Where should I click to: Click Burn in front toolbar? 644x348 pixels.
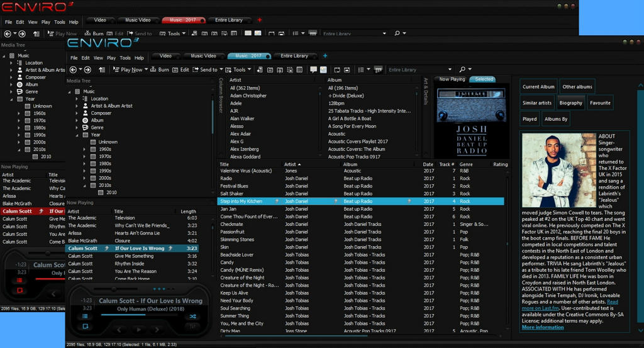(160, 70)
